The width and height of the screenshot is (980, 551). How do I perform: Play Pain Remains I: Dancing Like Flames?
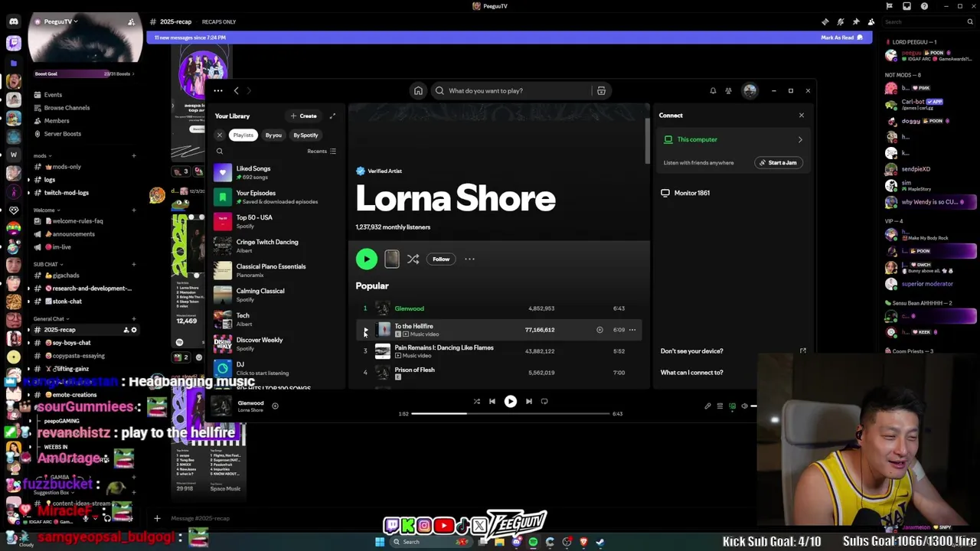click(x=365, y=351)
